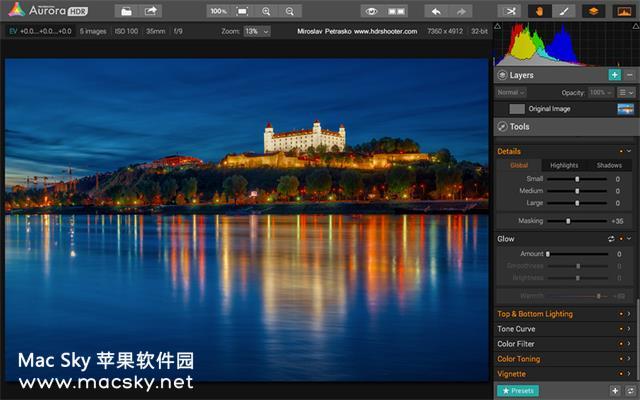The width and height of the screenshot is (640, 400).
Task: Open the Normal blend mode dropdown
Action: click(511, 92)
